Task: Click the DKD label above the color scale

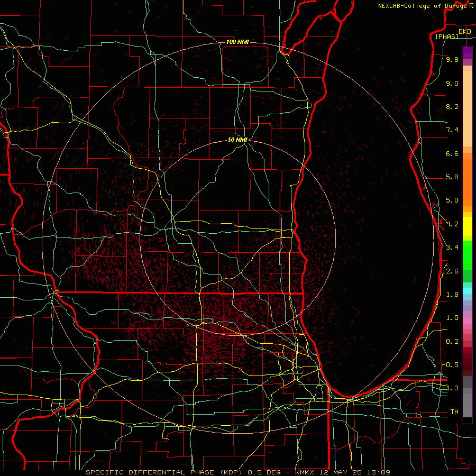Action: [465, 32]
